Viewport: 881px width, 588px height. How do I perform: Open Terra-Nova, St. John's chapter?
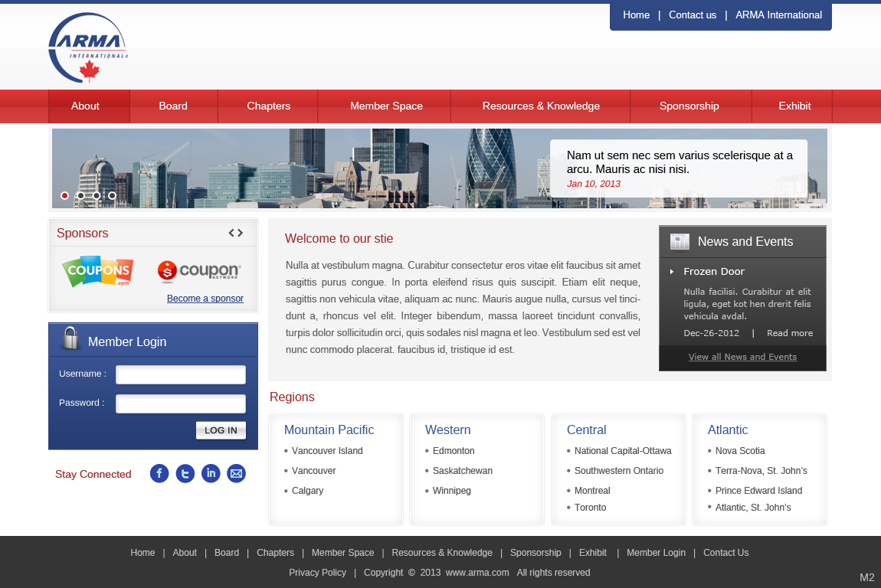(x=761, y=471)
